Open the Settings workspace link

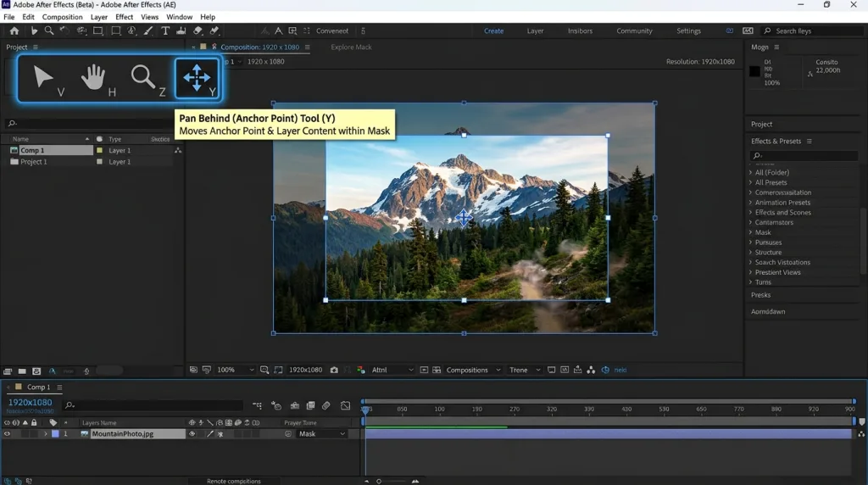tap(688, 31)
